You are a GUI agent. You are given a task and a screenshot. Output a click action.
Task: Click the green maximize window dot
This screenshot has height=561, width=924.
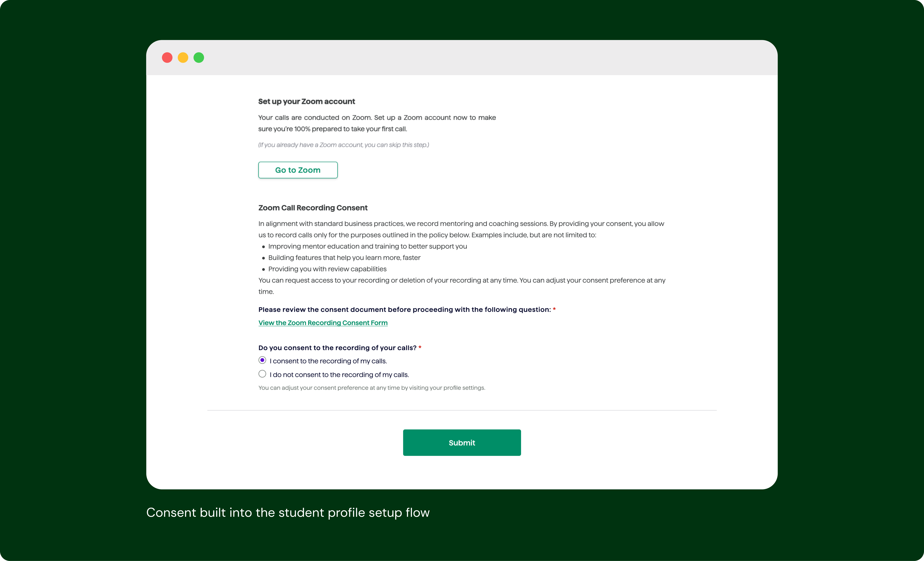click(199, 57)
